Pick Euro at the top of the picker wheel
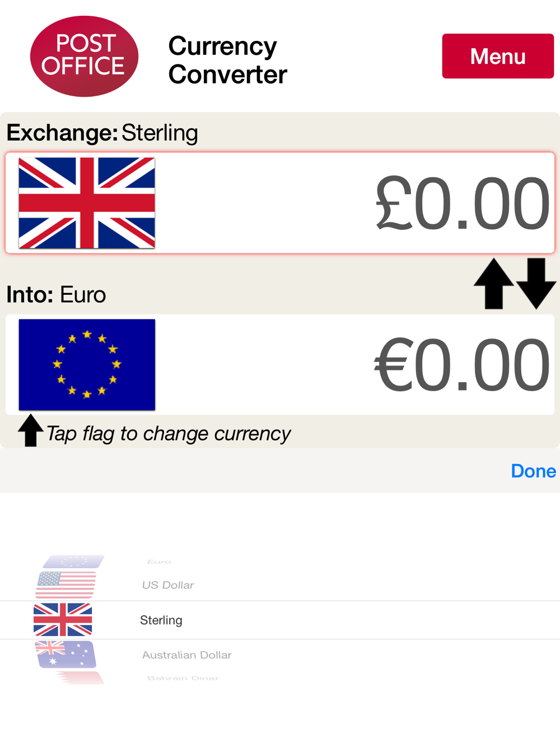This screenshot has width=560, height=747. pyautogui.click(x=159, y=562)
